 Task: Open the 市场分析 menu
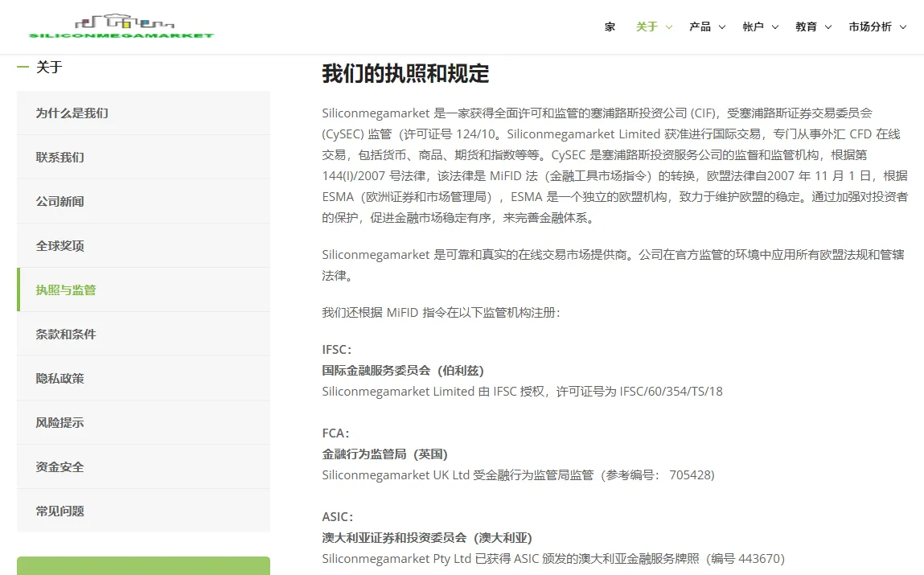click(x=870, y=27)
